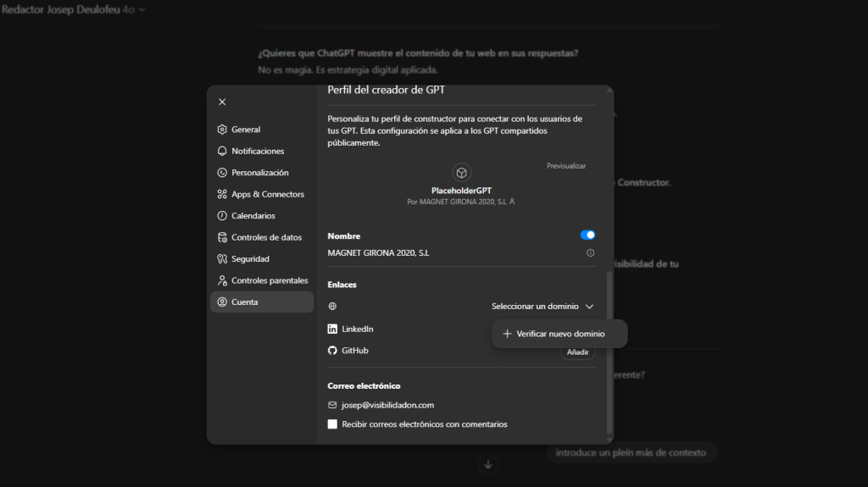Select the Personalización sidebar icon
868x487 pixels.
point(222,173)
